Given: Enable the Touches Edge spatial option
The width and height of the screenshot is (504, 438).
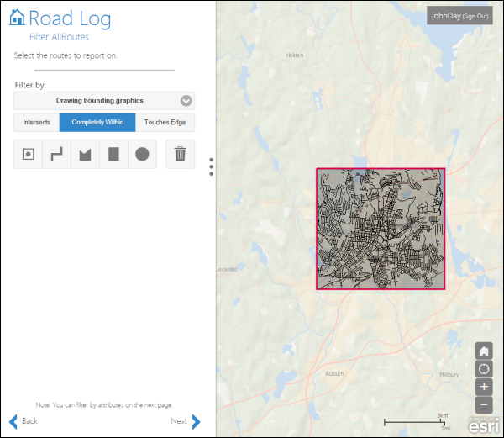Looking at the screenshot, I should (165, 123).
